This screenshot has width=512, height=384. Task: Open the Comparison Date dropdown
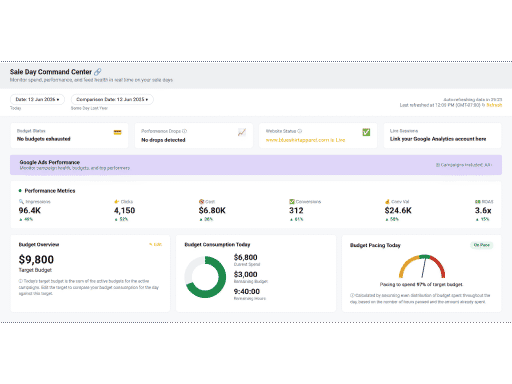(112, 99)
